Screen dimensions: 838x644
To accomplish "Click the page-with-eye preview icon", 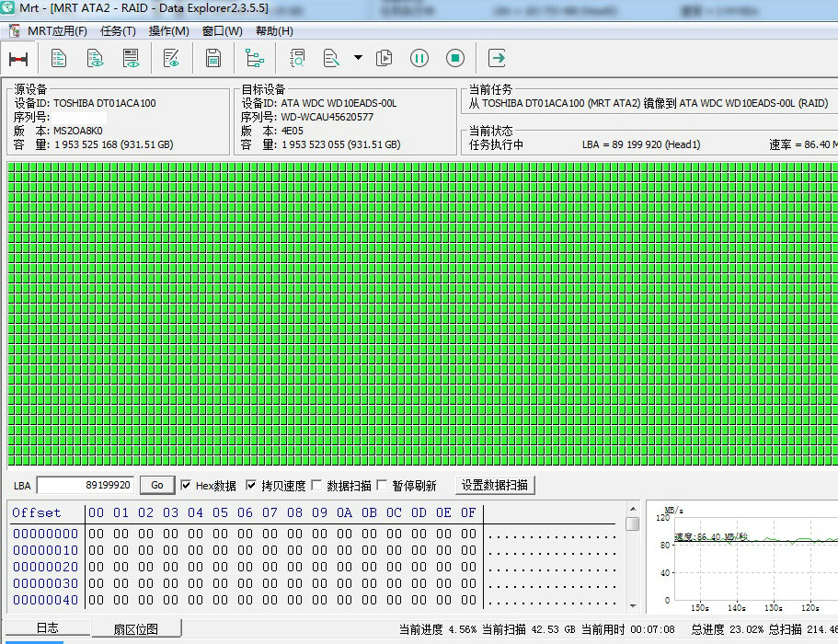I will click(x=131, y=58).
